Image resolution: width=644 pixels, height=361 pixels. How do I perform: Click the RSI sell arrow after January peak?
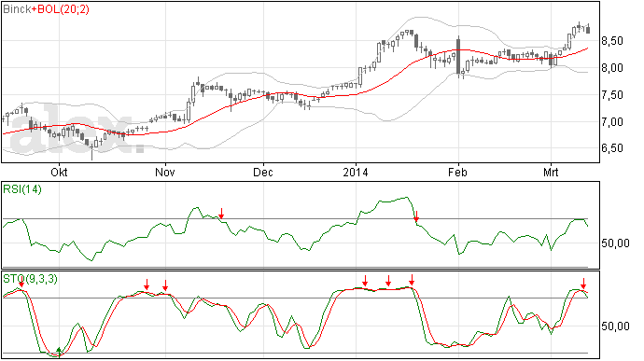tap(416, 216)
